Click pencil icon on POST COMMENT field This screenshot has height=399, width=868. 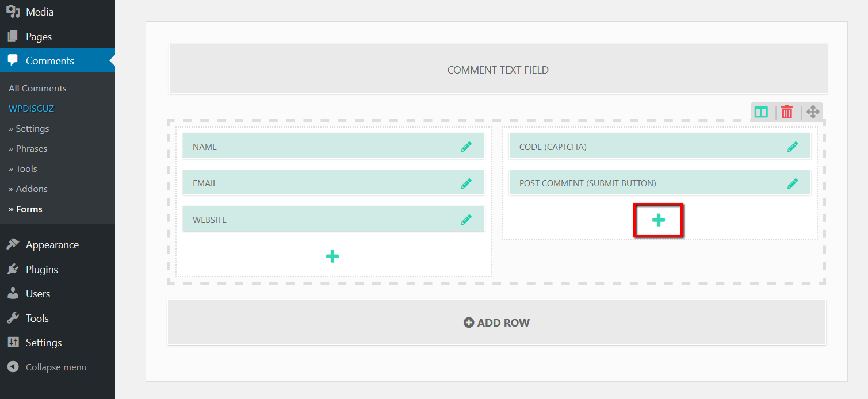[x=793, y=183]
